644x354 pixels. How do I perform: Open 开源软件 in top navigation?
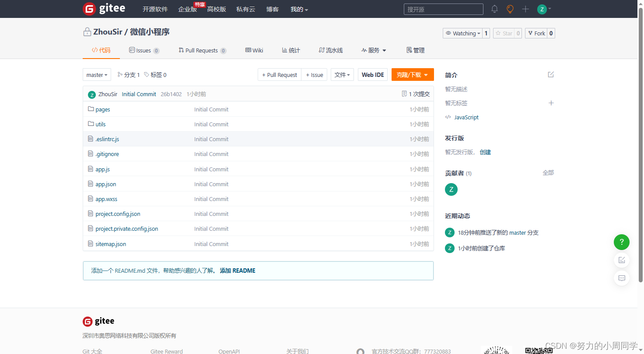click(155, 9)
